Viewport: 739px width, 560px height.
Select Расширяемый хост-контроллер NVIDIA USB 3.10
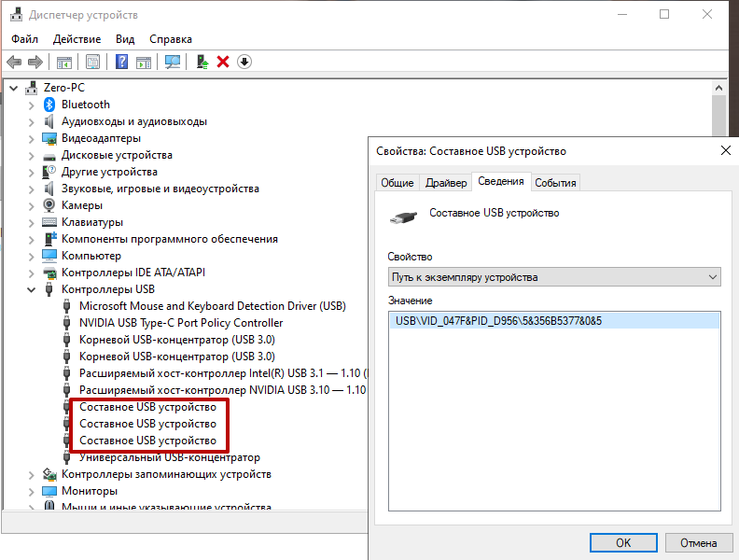click(x=222, y=390)
